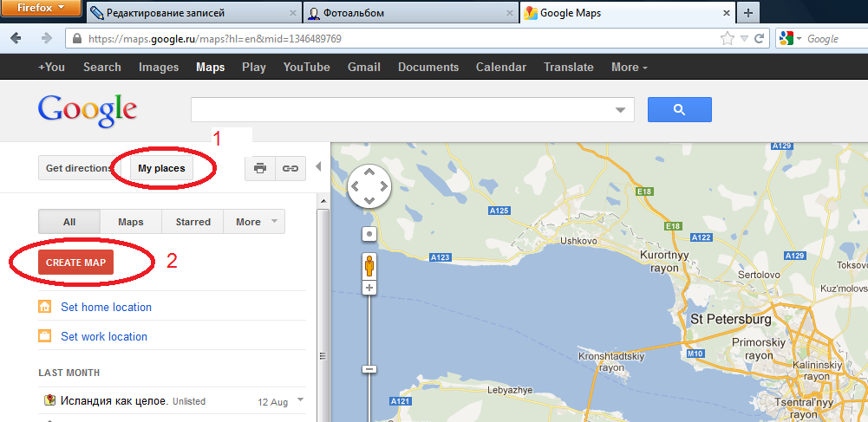Image resolution: width=868 pixels, height=422 pixels.
Task: Collapse the left panel arrow
Action: point(318,166)
